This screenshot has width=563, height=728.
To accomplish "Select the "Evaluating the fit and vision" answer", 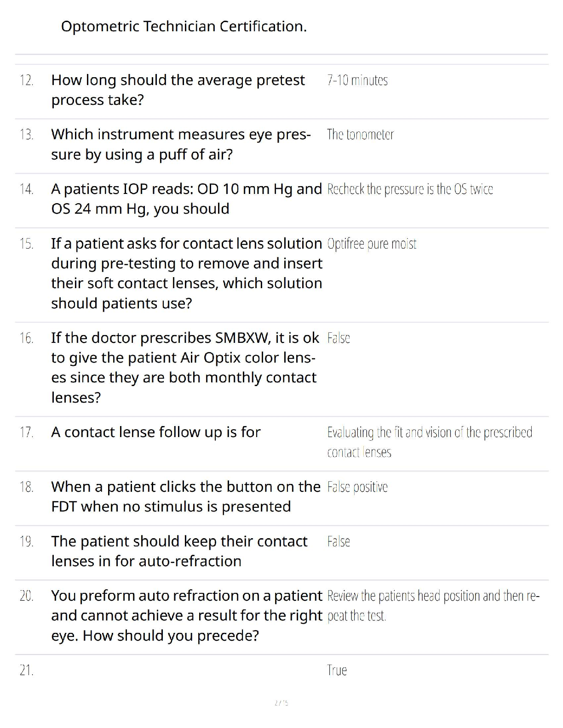I will tap(429, 442).
